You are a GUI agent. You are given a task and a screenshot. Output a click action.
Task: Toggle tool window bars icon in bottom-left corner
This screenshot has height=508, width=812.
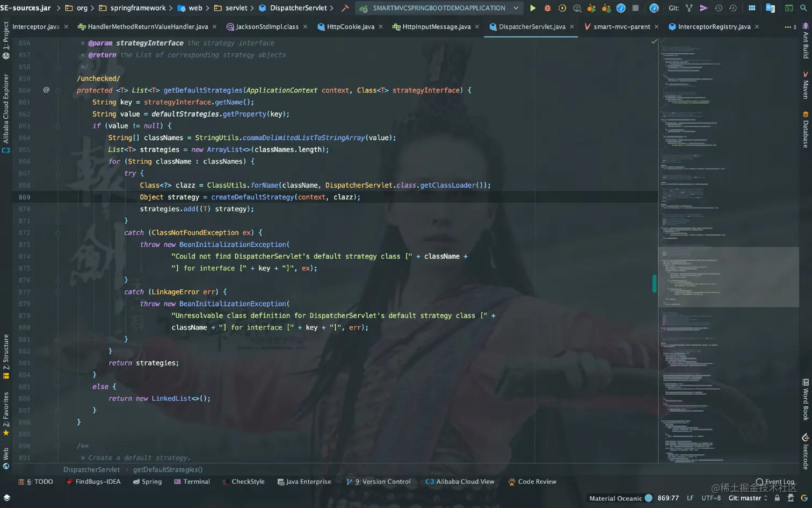6,498
